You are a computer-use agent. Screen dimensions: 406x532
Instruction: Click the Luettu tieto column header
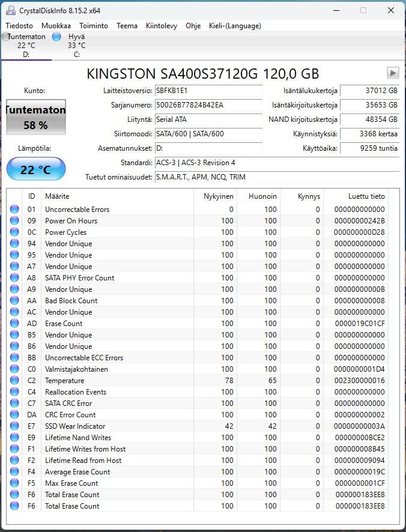pyautogui.click(x=356, y=196)
